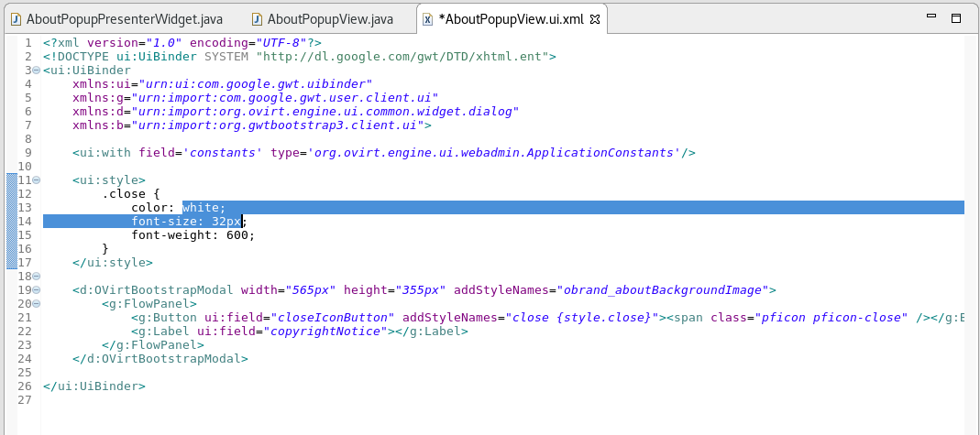
Task: Click the Java file icon on AboutPopupPresenterWidget tab
Action: [x=15, y=18]
